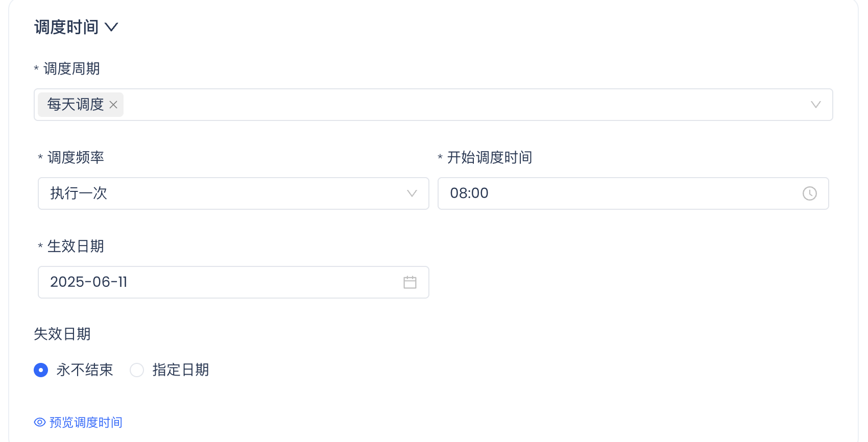The image size is (868, 442).
Task: Click the 调度时间 section title text
Action: [x=66, y=27]
